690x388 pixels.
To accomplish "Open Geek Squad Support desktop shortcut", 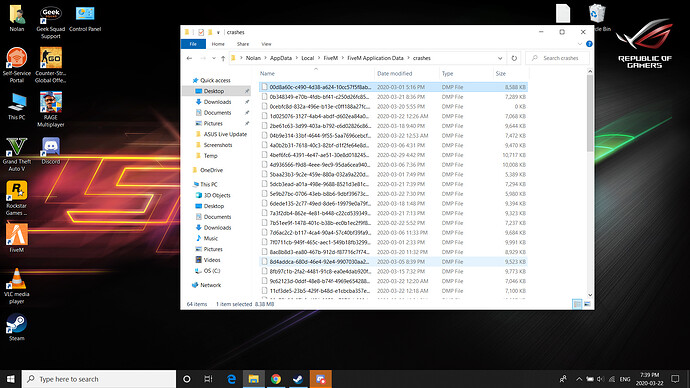I will click(51, 22).
